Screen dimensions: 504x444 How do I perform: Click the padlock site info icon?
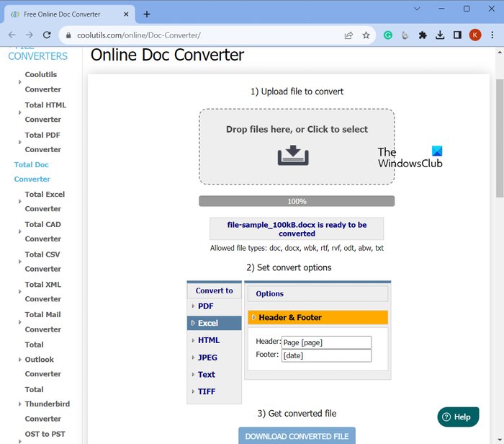tap(68, 35)
